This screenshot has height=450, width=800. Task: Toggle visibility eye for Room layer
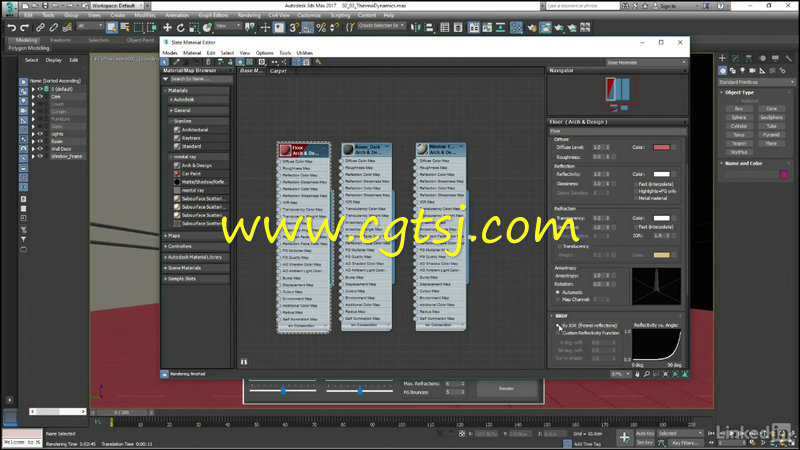coord(40,141)
